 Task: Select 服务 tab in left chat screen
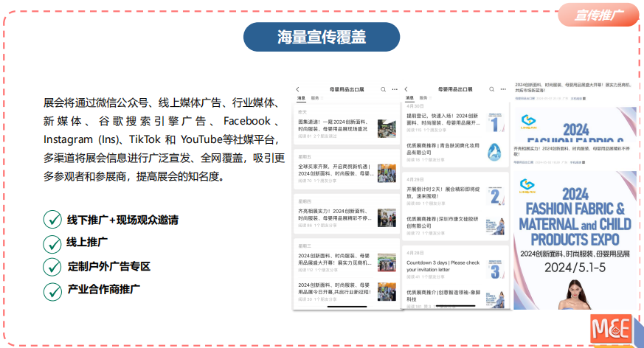pos(315,98)
